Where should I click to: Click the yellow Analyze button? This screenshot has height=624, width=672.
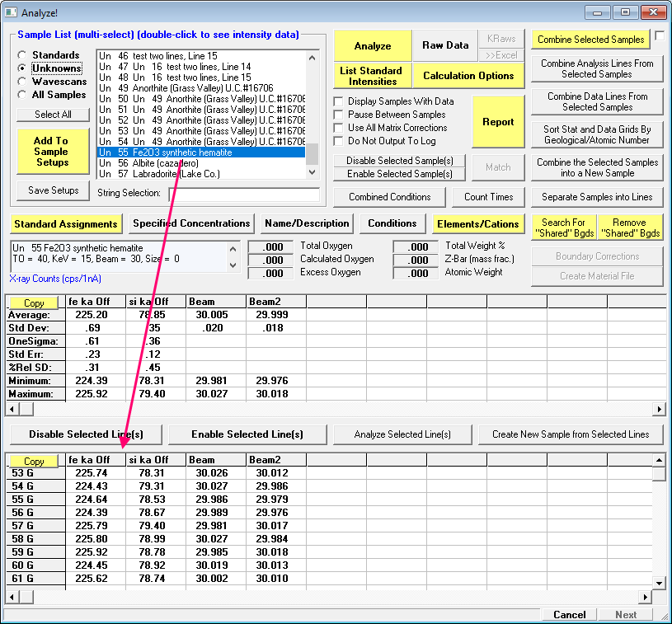coord(373,46)
